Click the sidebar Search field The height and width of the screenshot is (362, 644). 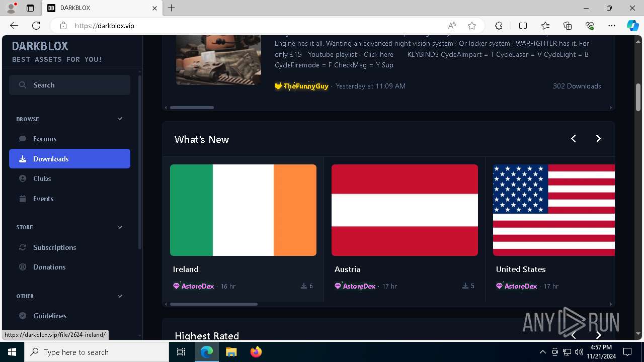[x=69, y=85]
